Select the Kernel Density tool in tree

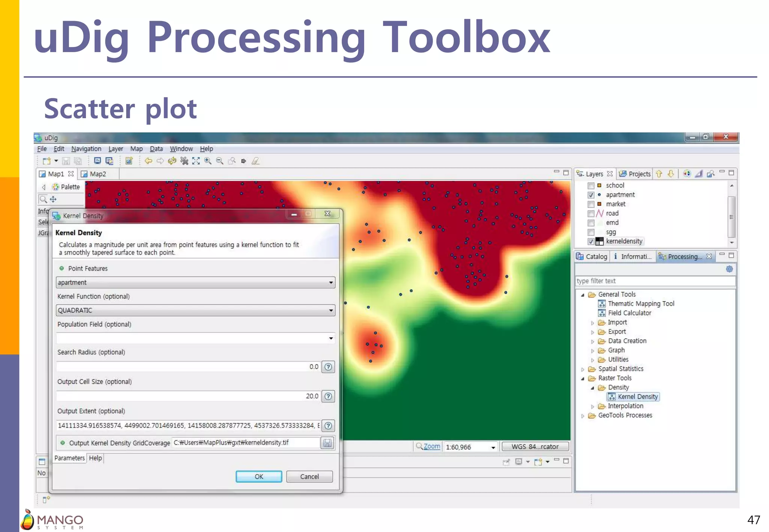633,397
